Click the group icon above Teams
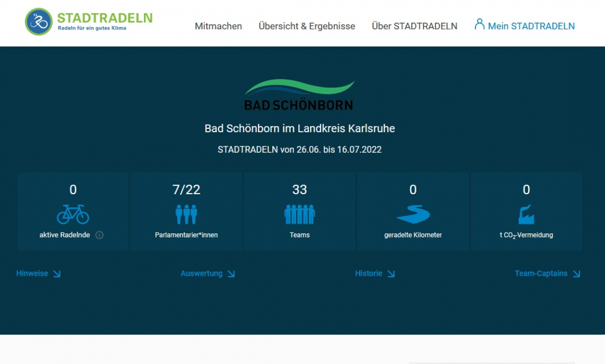The image size is (605, 364). pyautogui.click(x=300, y=214)
